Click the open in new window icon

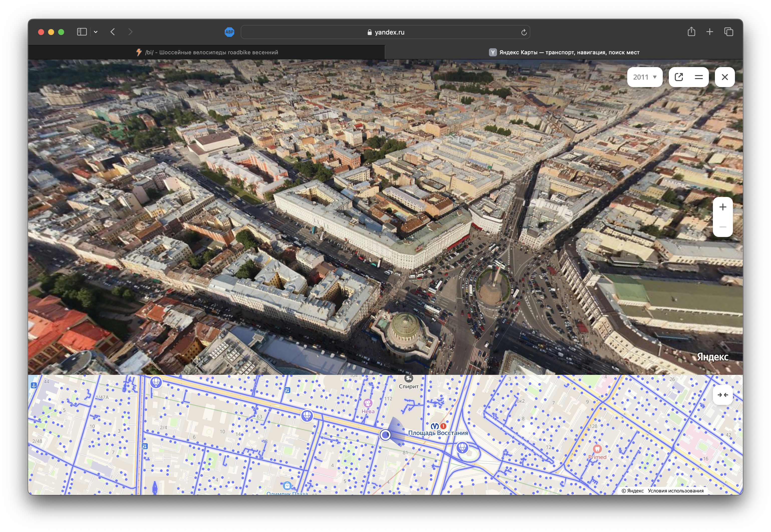pyautogui.click(x=679, y=77)
